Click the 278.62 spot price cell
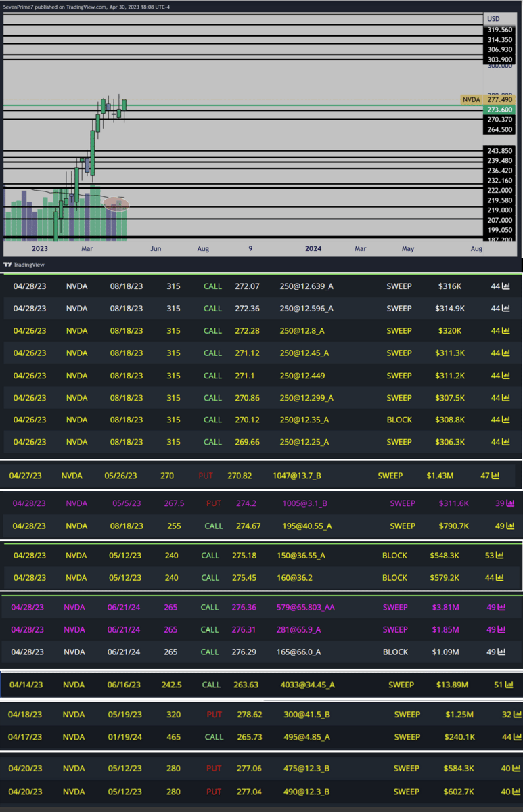523x812 pixels. (x=248, y=714)
